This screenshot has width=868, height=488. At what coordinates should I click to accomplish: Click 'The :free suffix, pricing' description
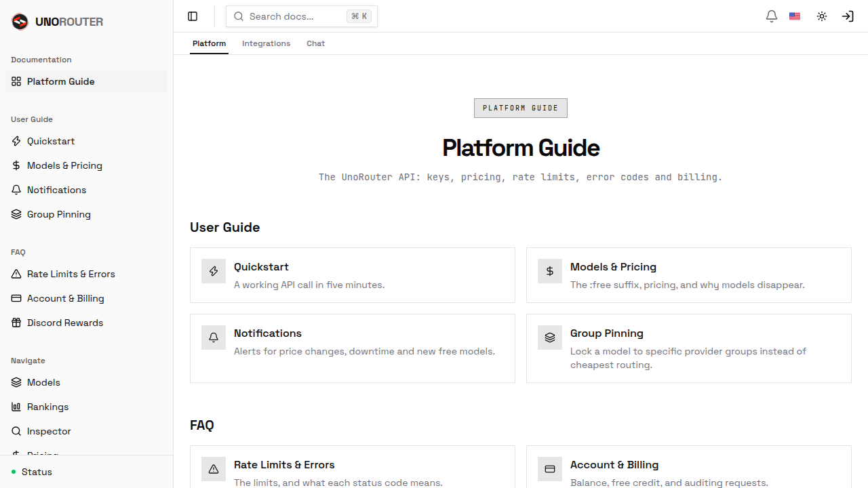(x=687, y=285)
